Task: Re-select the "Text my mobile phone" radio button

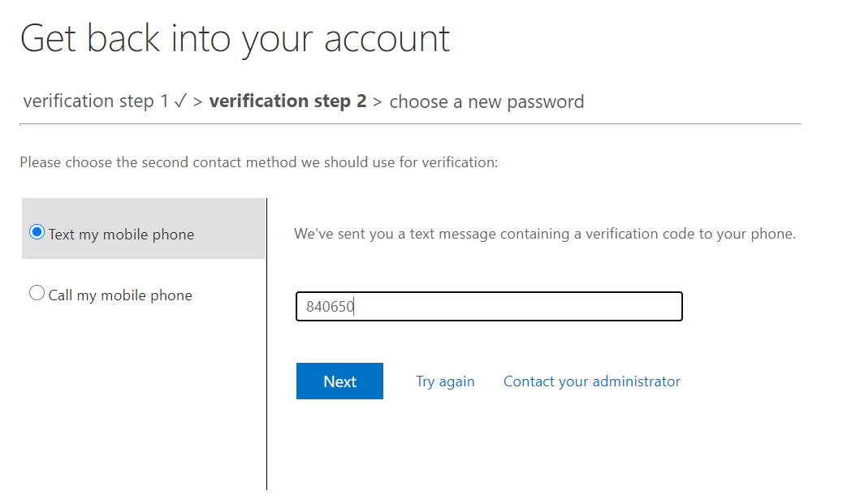Action: (37, 231)
